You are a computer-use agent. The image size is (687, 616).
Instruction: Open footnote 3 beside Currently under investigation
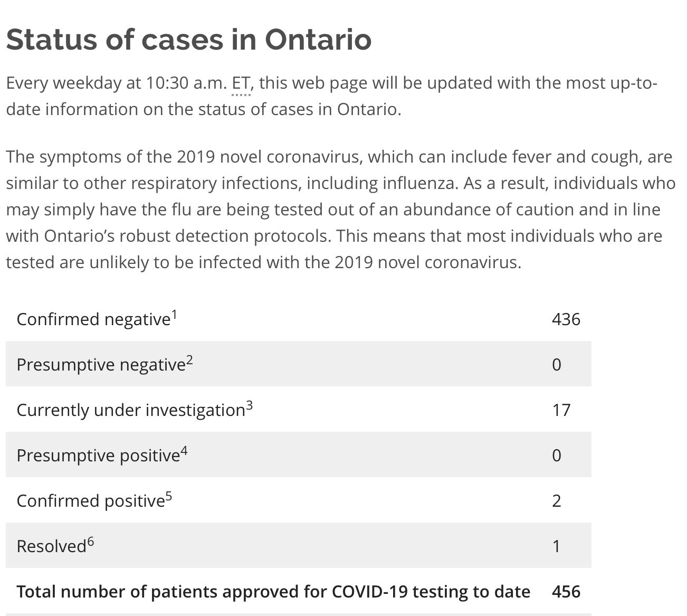point(249,406)
